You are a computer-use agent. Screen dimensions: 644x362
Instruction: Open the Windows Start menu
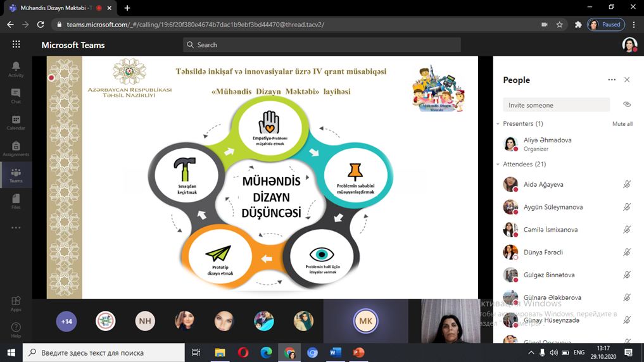11,353
